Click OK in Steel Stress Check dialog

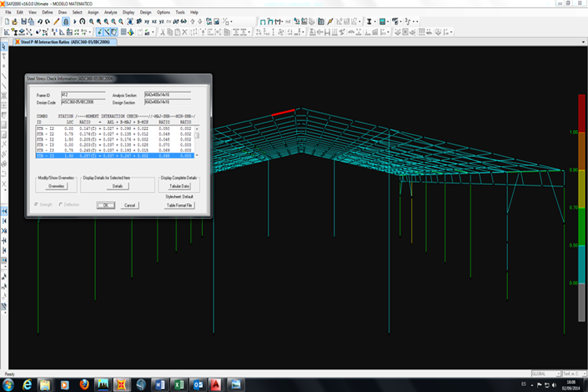coord(106,205)
